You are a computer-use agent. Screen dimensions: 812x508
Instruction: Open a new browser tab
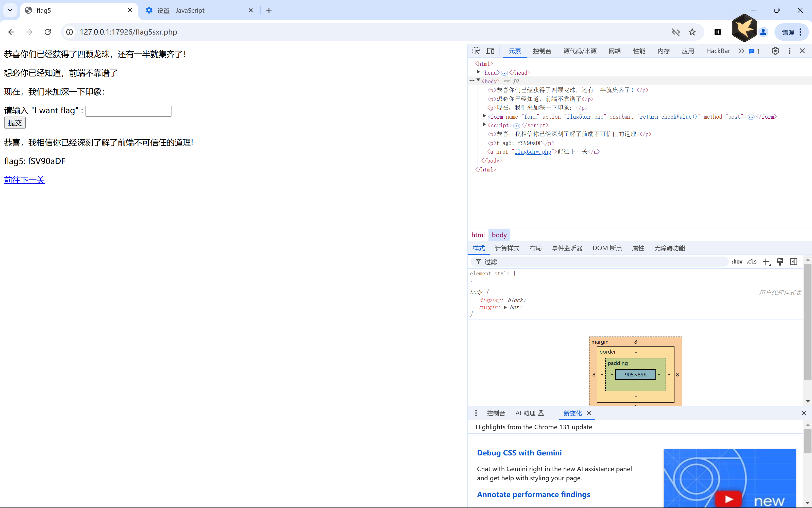269,10
